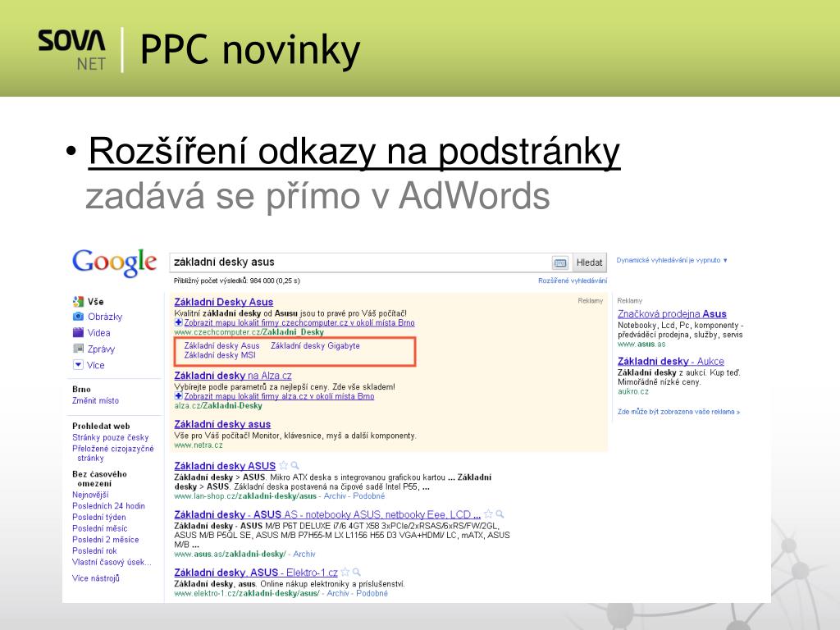The image size is (840, 630).
Task: Open Rozšířené vyhledávání link
Action: point(573,281)
